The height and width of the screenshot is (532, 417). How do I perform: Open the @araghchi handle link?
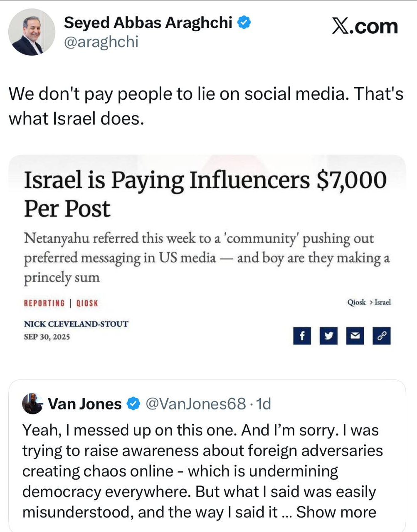tap(101, 42)
